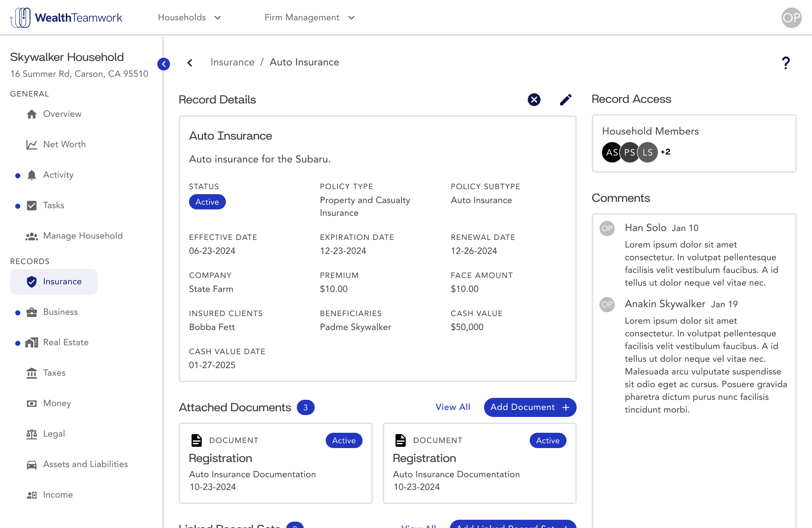Delete record with the X circle icon
Image resolution: width=812 pixels, height=528 pixels.
(x=534, y=100)
